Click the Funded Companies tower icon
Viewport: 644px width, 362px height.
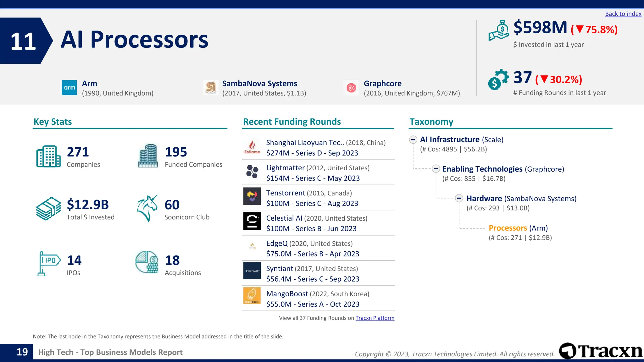[x=148, y=156]
